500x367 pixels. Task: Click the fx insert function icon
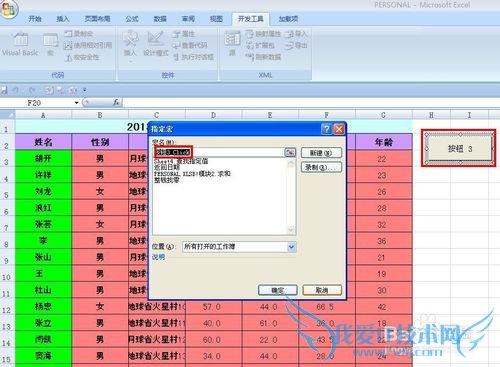116,103
